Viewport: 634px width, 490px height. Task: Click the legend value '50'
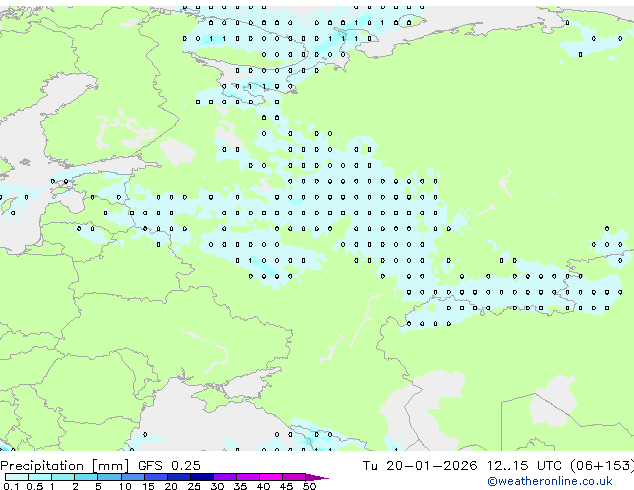[309, 486]
